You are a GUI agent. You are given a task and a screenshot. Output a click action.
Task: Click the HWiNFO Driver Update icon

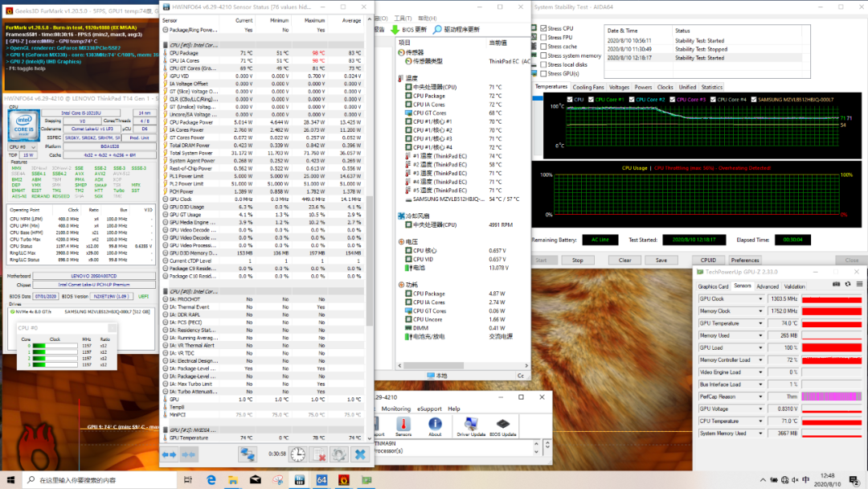point(470,424)
